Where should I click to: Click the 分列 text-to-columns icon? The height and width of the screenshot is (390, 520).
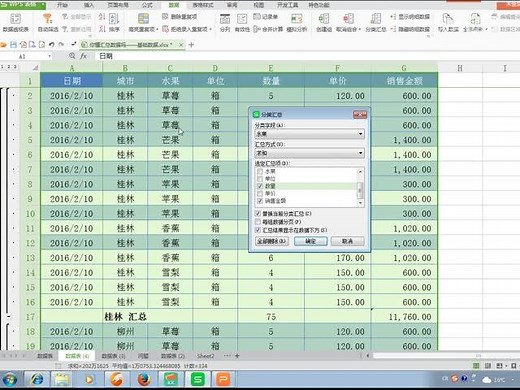click(225, 23)
